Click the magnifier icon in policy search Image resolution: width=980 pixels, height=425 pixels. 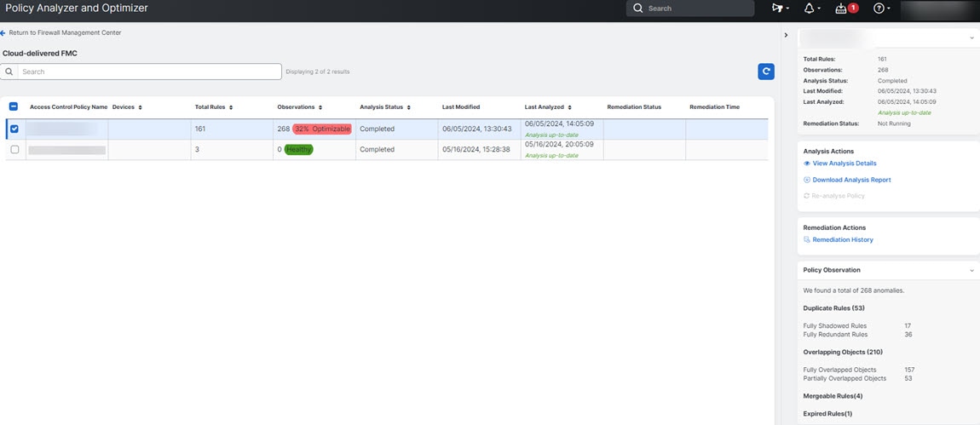(9, 72)
